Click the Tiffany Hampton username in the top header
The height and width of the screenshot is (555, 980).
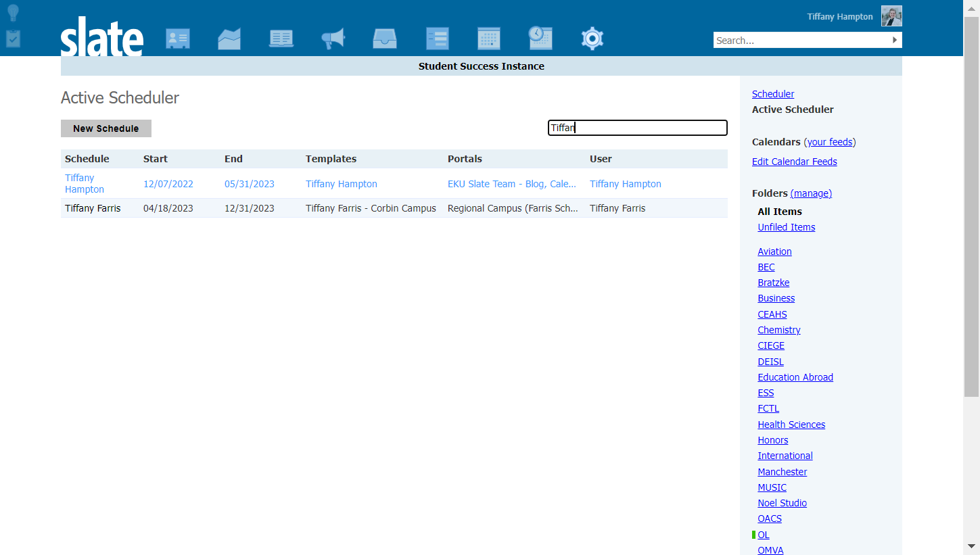coord(840,17)
